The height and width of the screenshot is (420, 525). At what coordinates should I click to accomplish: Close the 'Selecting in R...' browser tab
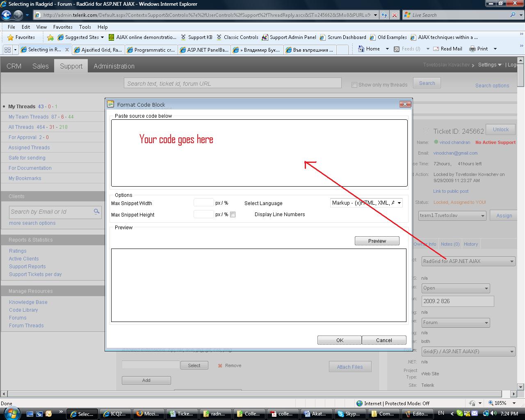click(67, 50)
